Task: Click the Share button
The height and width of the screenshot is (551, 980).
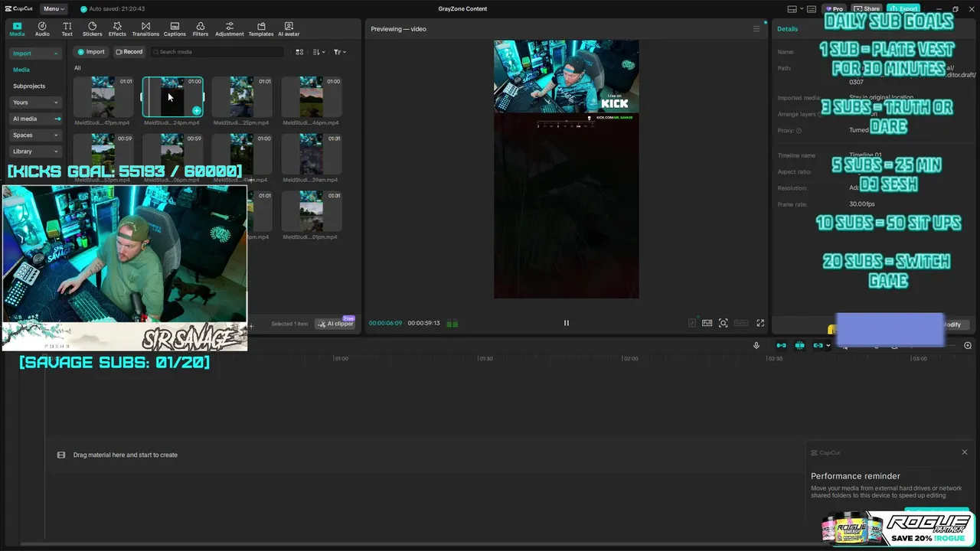Action: click(x=867, y=9)
